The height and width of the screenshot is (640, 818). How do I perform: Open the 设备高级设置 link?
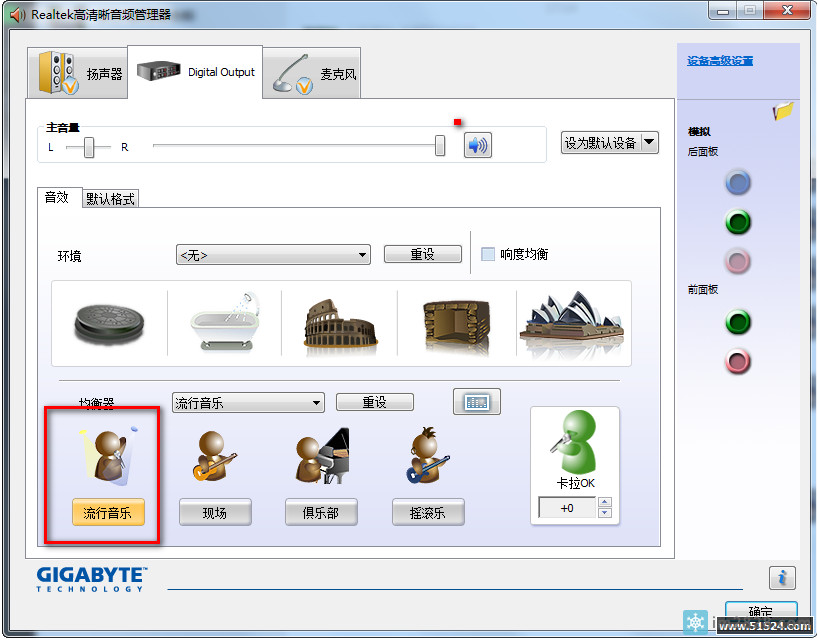(x=720, y=61)
